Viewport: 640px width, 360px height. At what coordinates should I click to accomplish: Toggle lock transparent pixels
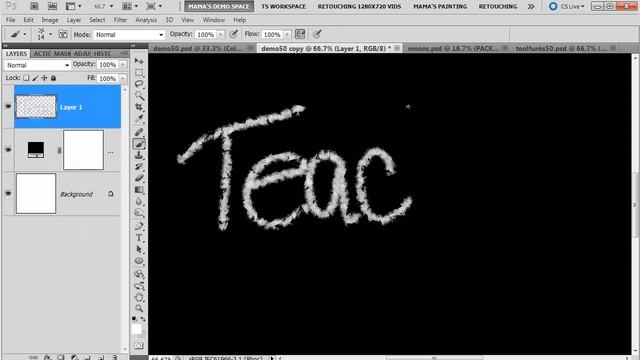point(26,78)
